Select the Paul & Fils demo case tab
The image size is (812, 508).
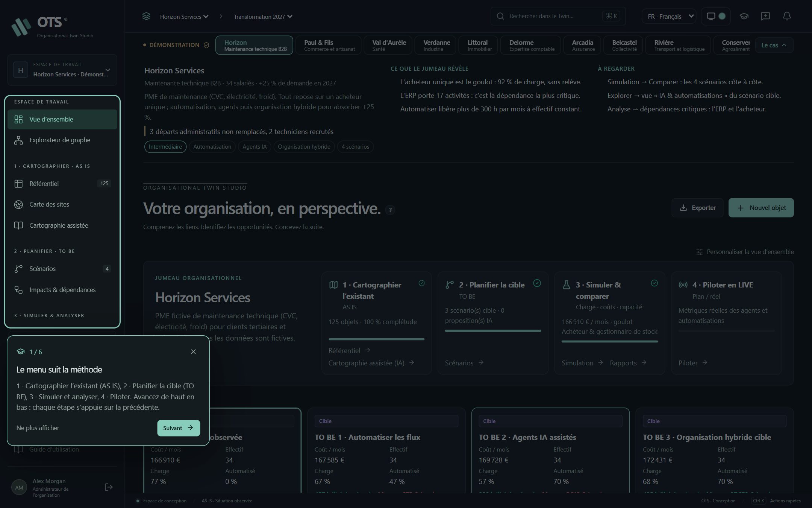click(x=329, y=45)
